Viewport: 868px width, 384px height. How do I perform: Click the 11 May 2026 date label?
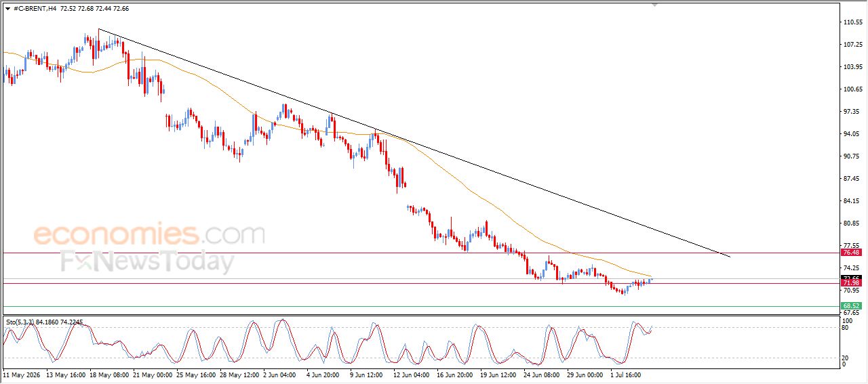(x=22, y=374)
